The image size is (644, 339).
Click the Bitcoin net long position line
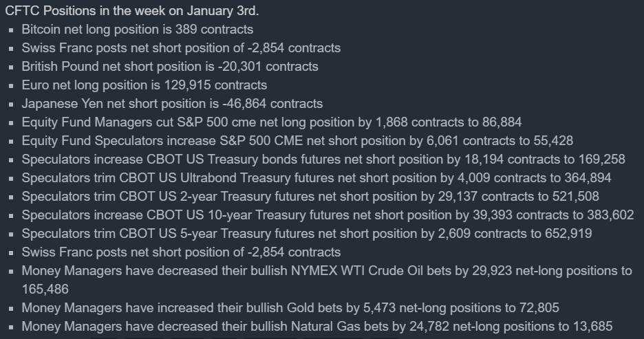137,30
